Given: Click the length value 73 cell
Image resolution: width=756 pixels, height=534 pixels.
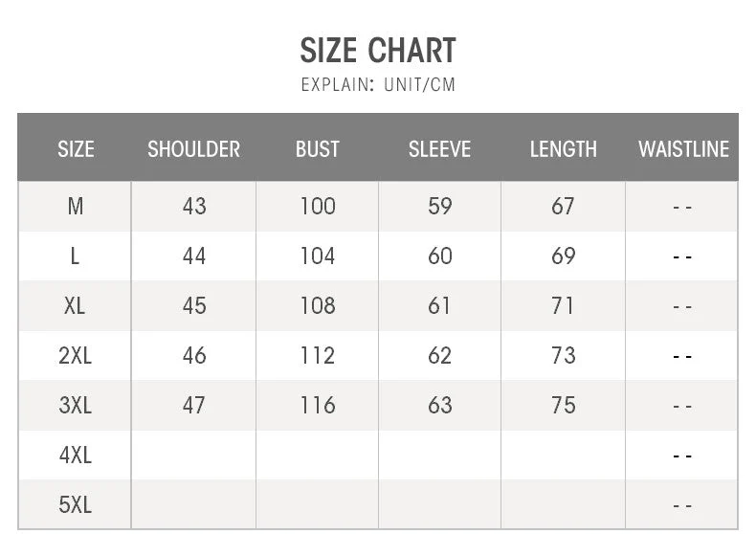Looking at the screenshot, I should 563,355.
